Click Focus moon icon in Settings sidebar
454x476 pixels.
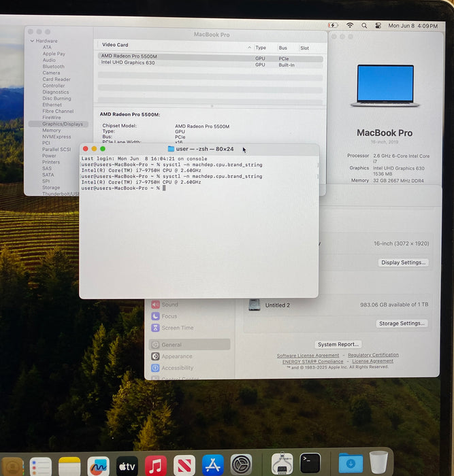tap(155, 316)
